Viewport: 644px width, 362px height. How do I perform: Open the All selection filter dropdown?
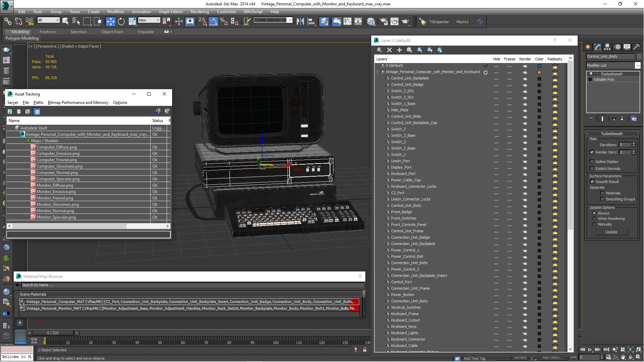pos(48,20)
